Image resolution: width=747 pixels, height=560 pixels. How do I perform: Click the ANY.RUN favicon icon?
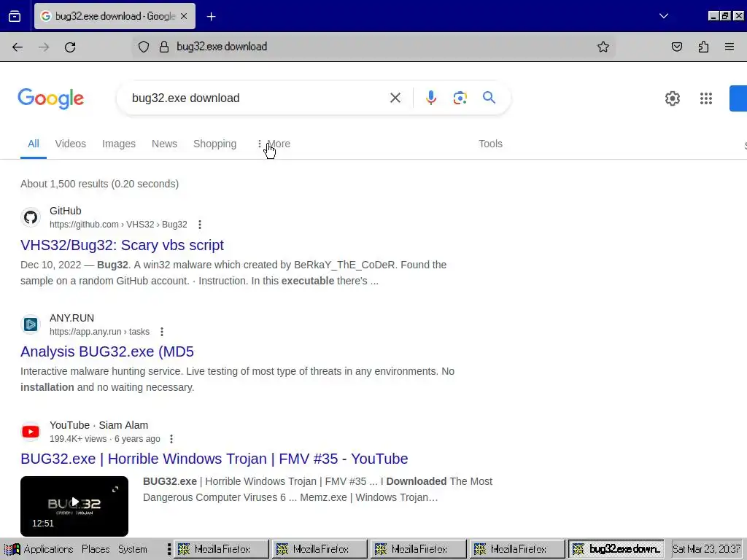(x=31, y=324)
